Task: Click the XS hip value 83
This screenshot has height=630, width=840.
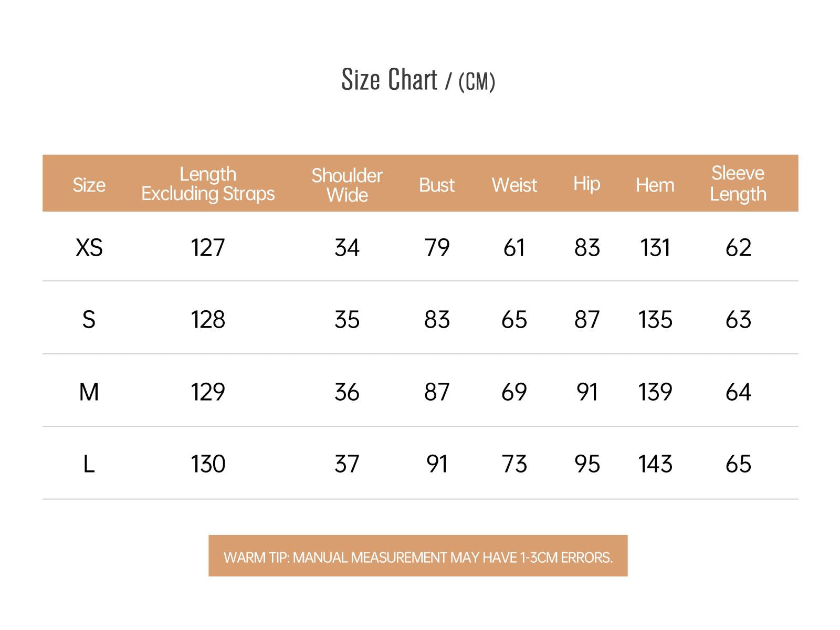Action: [x=586, y=247]
